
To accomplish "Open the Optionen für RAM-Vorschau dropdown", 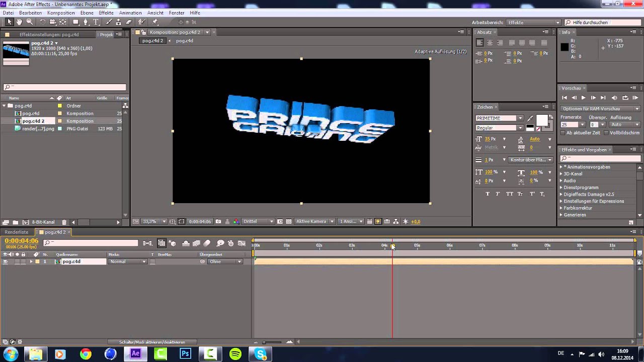I will (x=600, y=109).
